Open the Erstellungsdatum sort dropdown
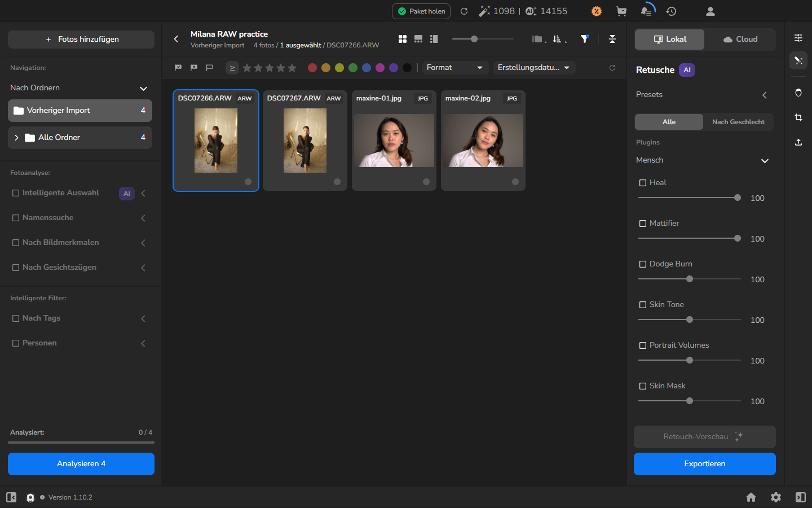 coord(534,68)
